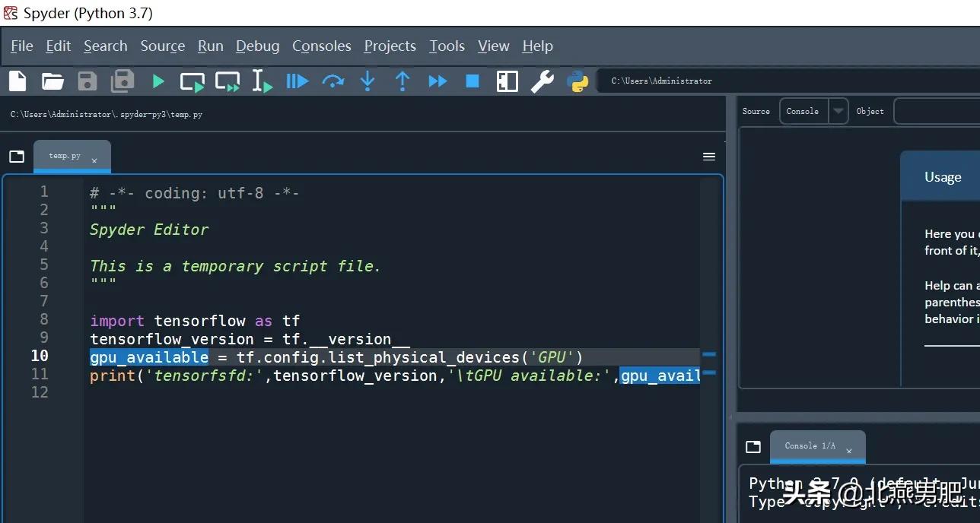Open the Consoles menu

click(321, 46)
